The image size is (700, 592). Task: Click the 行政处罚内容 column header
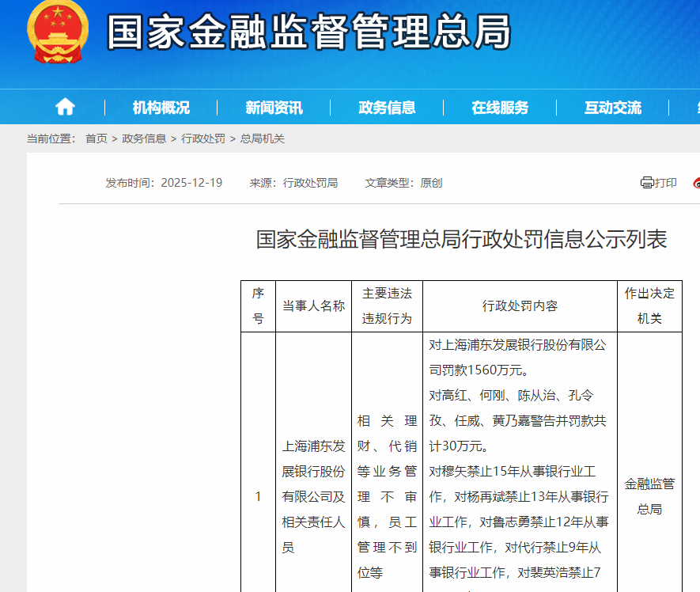point(520,306)
